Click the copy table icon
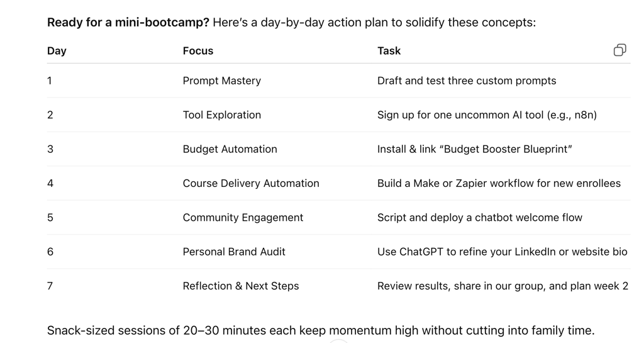 point(619,50)
